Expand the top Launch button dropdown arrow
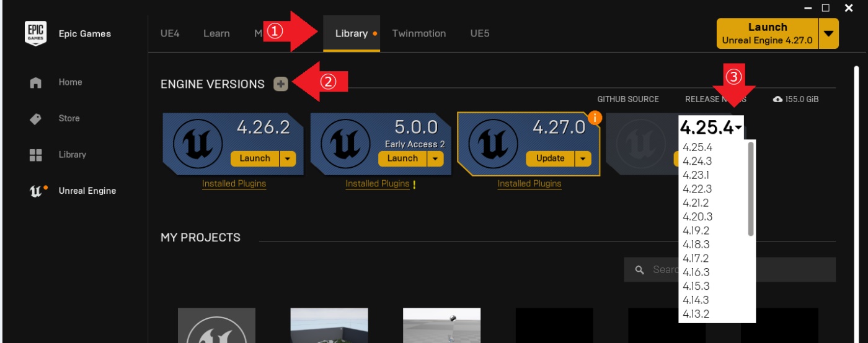The image size is (868, 343). pos(829,33)
